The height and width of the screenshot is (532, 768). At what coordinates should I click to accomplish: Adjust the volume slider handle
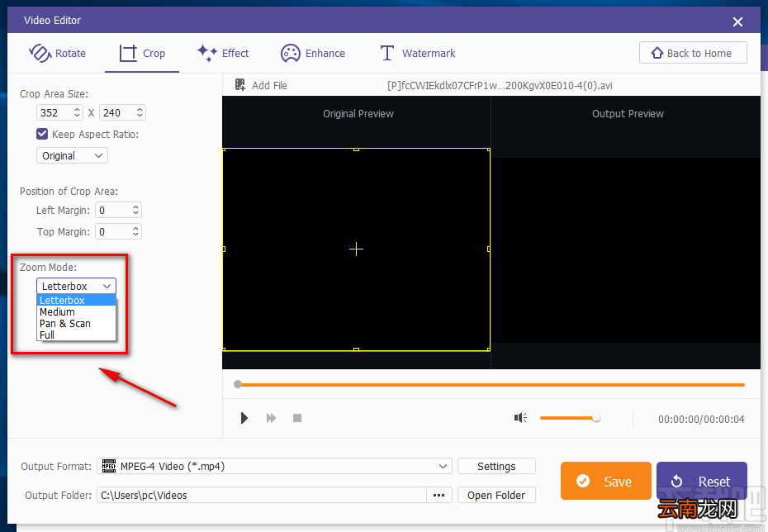[595, 418]
